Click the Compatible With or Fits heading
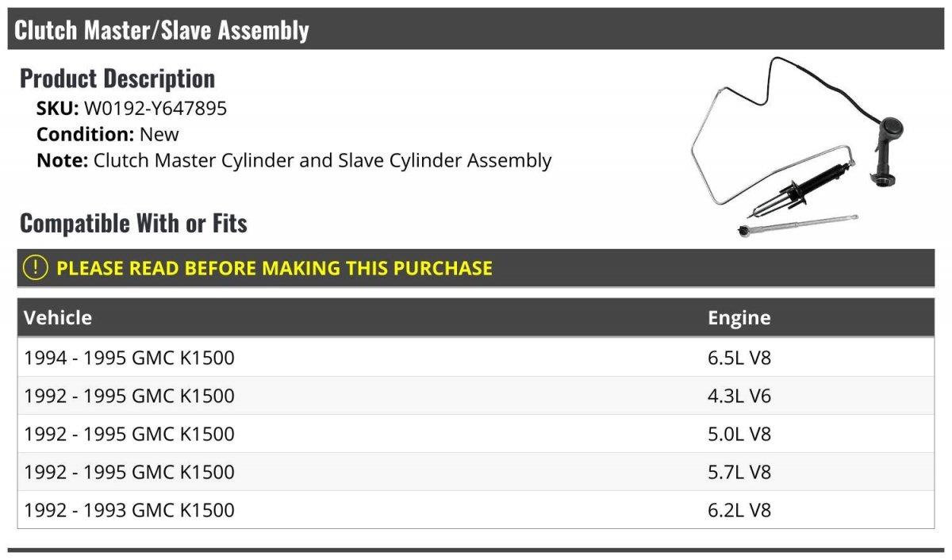Screen dimensions: 952x560 133,224
